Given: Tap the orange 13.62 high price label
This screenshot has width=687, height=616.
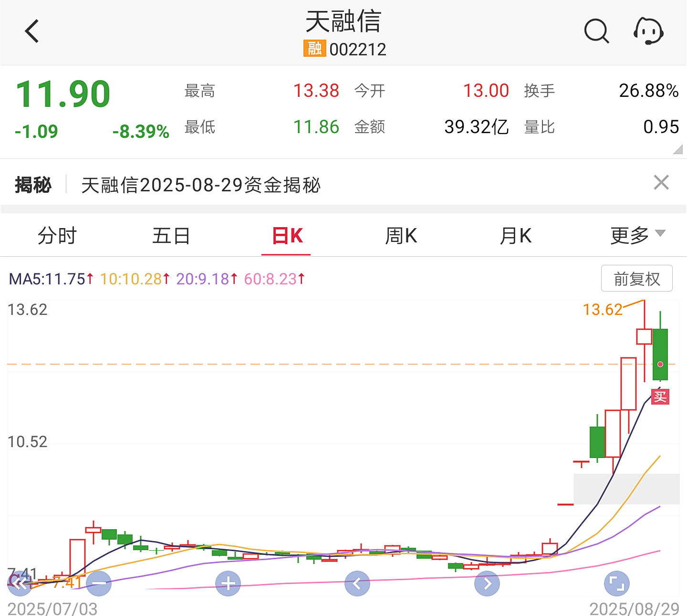Looking at the screenshot, I should tap(603, 310).
